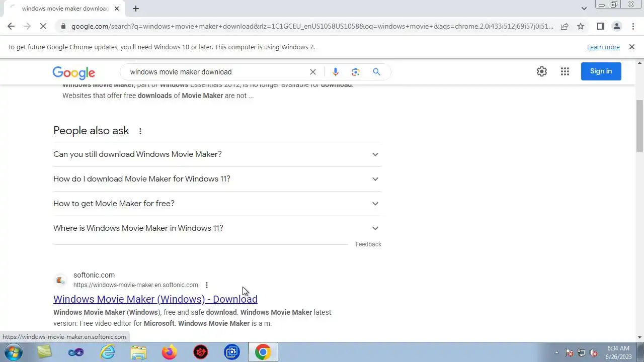Expand 'Can you still download Windows Movie Maker?'

point(217,154)
